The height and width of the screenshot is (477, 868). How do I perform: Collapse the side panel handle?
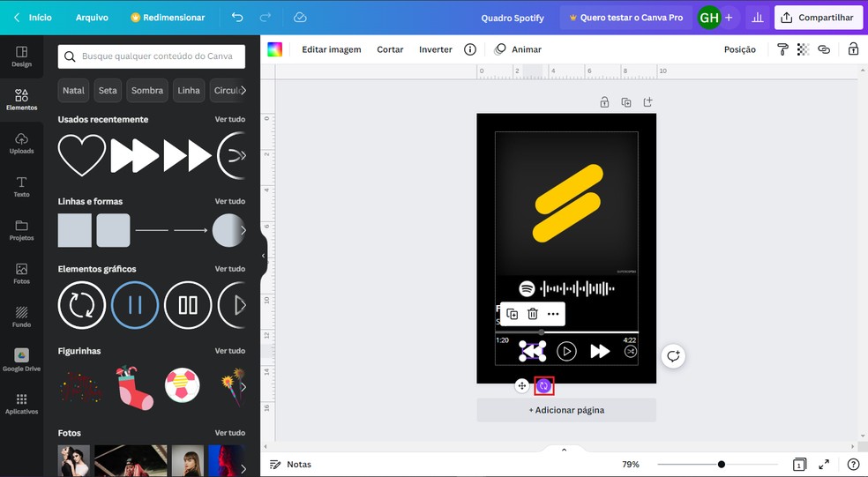point(264,256)
